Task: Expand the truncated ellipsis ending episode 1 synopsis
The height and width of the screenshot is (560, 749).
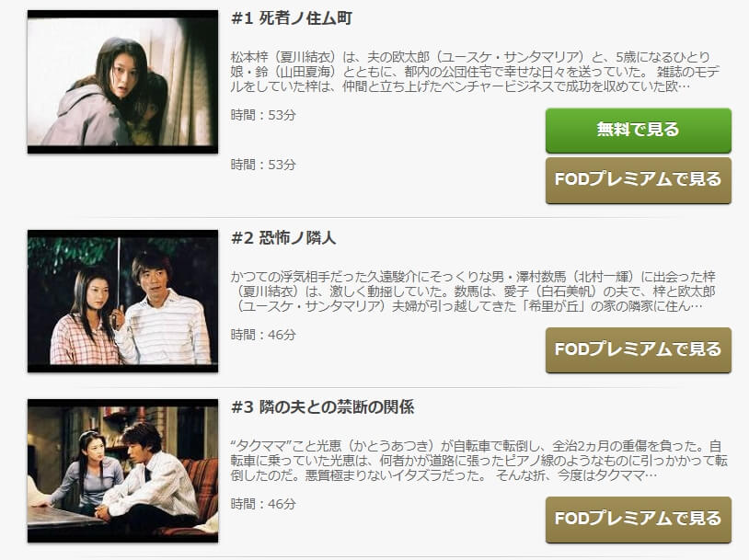Action: point(685,87)
